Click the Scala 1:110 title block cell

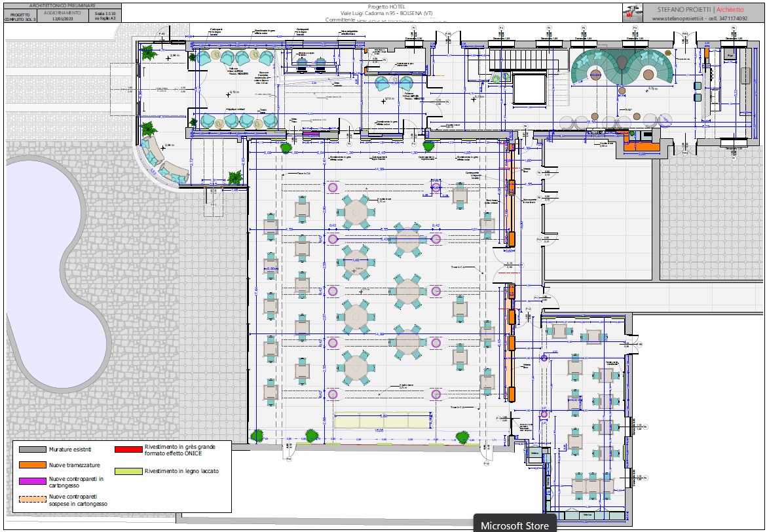[x=105, y=16]
